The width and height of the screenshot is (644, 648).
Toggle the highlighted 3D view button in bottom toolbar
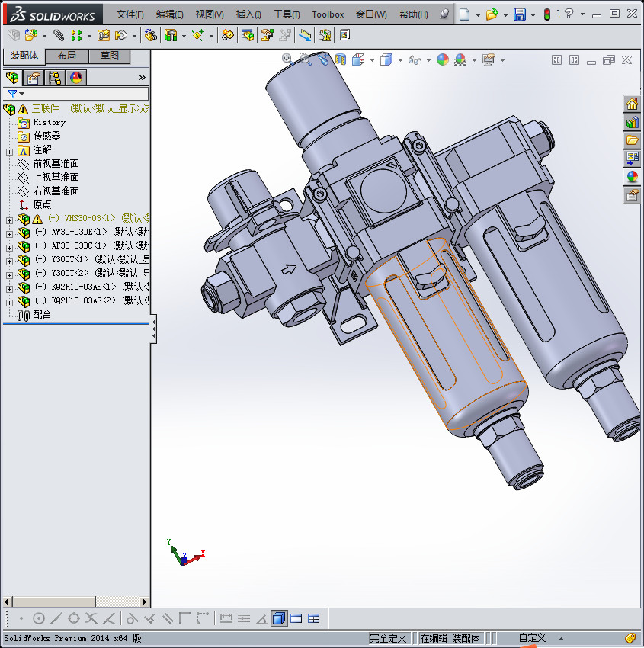(279, 618)
